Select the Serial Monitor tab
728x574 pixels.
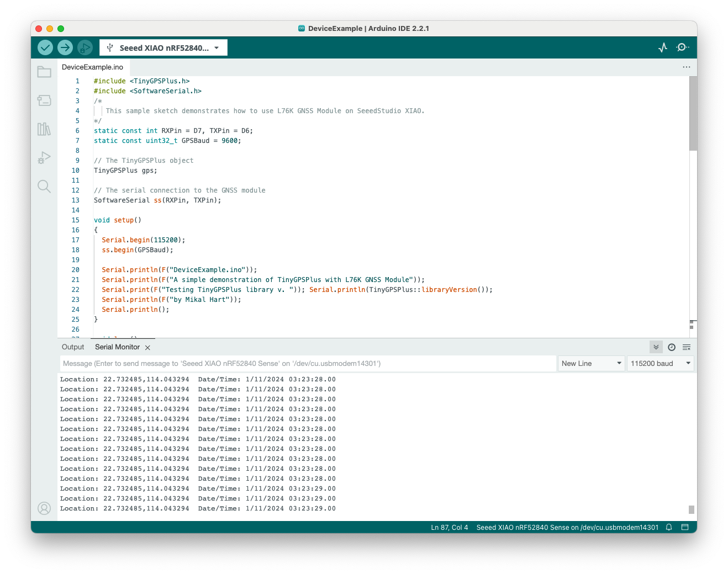[x=117, y=347]
